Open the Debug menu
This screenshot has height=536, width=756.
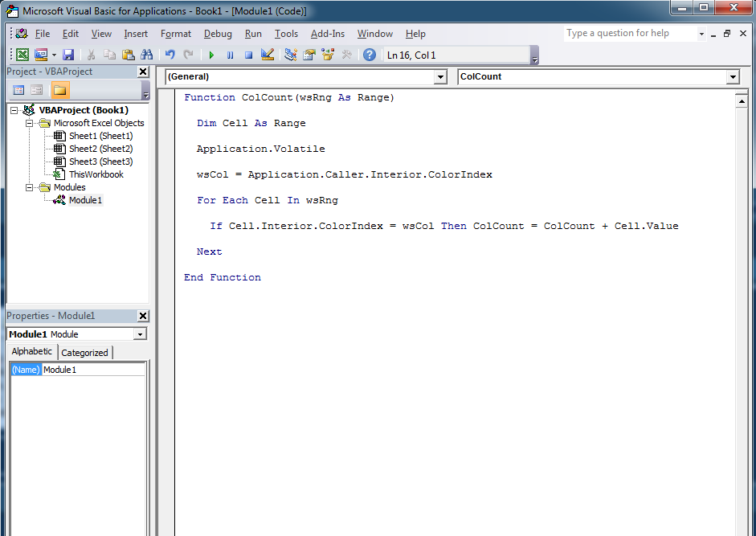pyautogui.click(x=218, y=34)
